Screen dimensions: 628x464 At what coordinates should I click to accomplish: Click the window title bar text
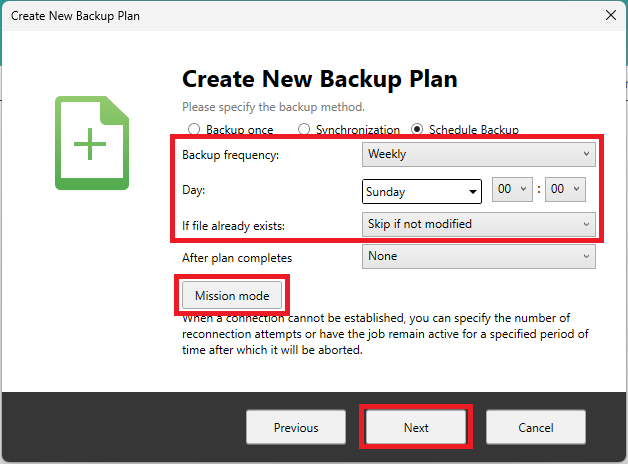point(76,15)
